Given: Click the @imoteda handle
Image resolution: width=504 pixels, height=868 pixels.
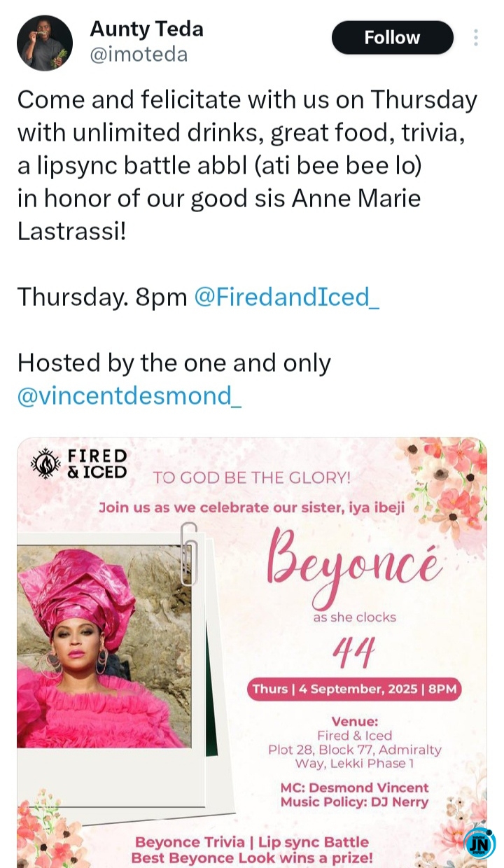Looking at the screenshot, I should [139, 54].
